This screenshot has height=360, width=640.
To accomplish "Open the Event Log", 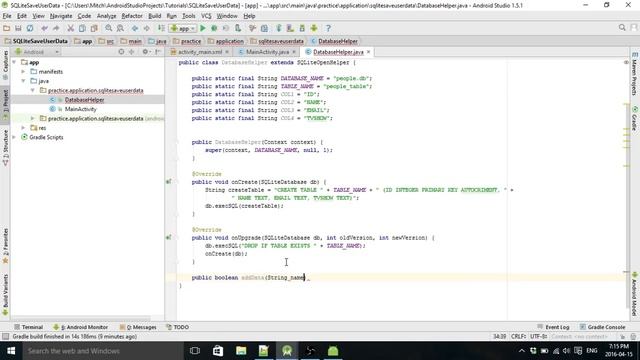I will (553, 327).
